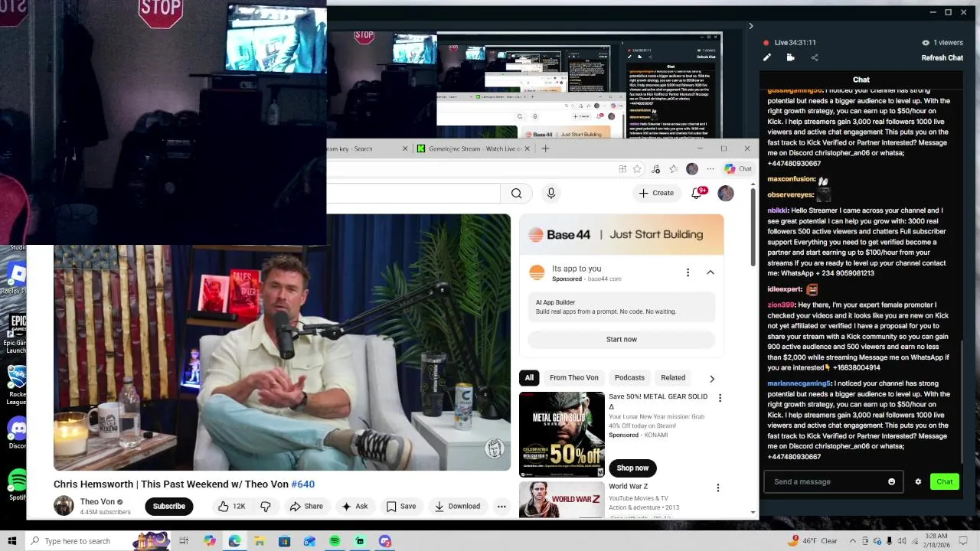Open chat settings gear icon
Image resolution: width=980 pixels, height=551 pixels.
click(918, 481)
